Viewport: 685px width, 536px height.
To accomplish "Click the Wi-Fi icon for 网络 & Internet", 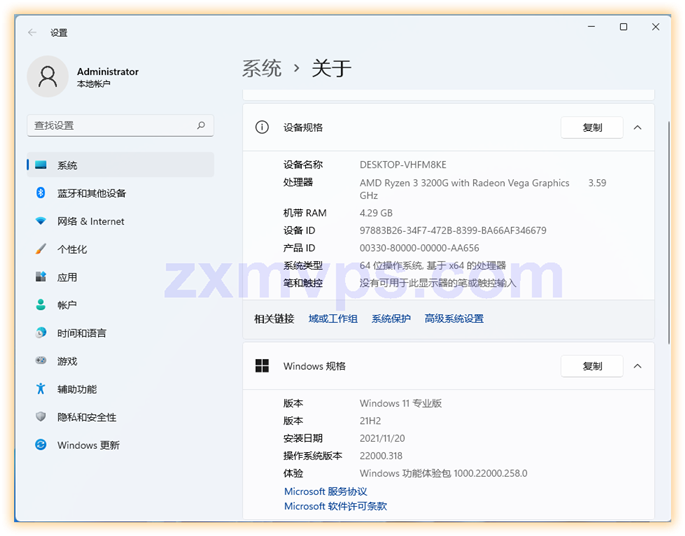I will [x=41, y=221].
